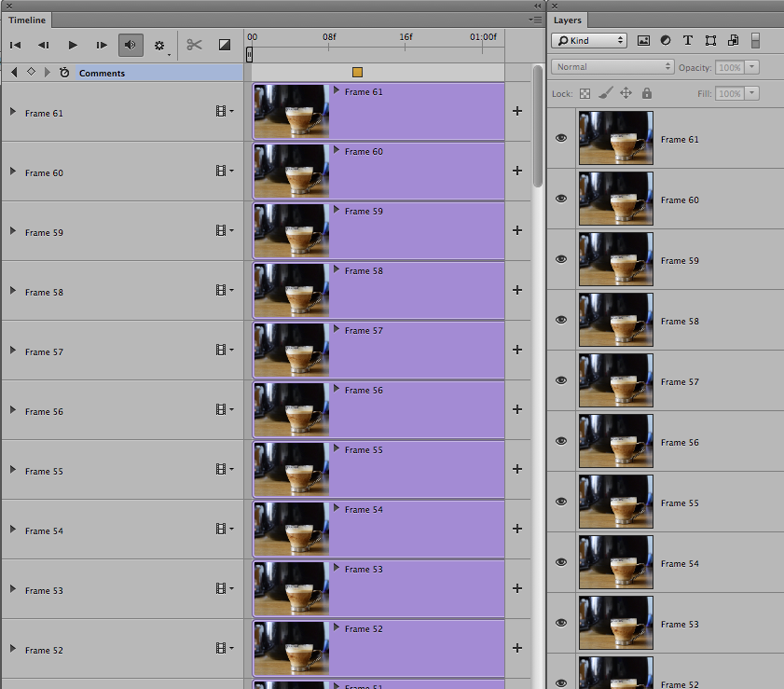Add media to Frame 58 track
This screenshot has width=784, height=689.
pyautogui.click(x=517, y=290)
